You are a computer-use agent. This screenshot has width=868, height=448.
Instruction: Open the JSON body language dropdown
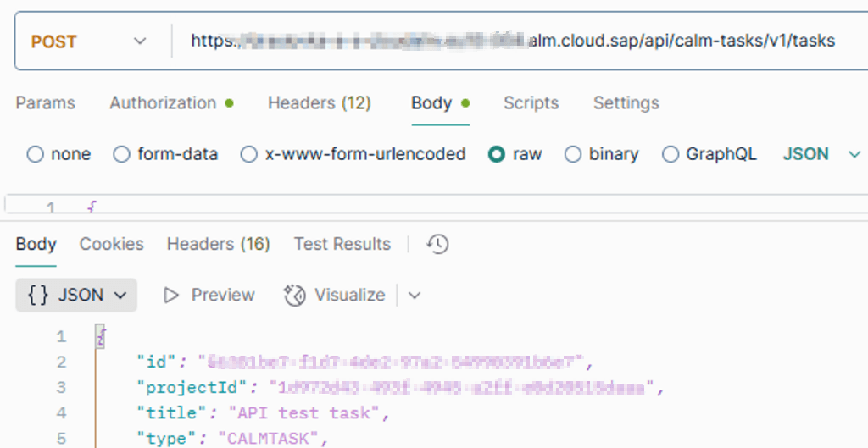point(822,154)
